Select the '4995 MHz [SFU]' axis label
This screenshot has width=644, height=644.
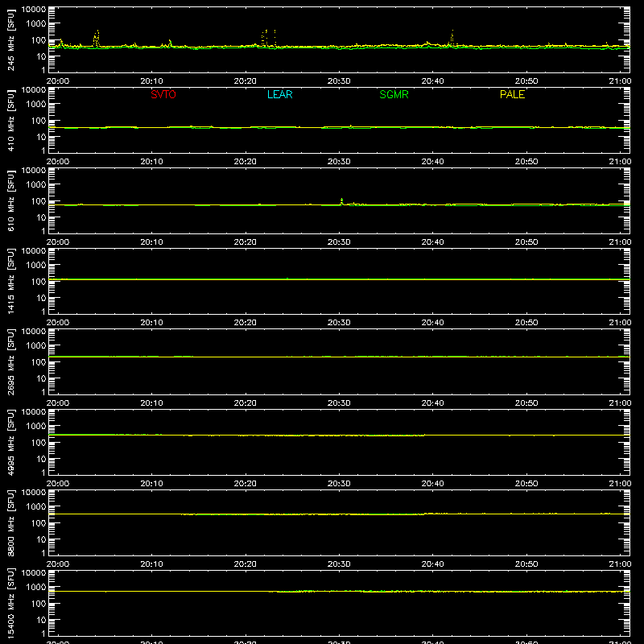coord(11,442)
